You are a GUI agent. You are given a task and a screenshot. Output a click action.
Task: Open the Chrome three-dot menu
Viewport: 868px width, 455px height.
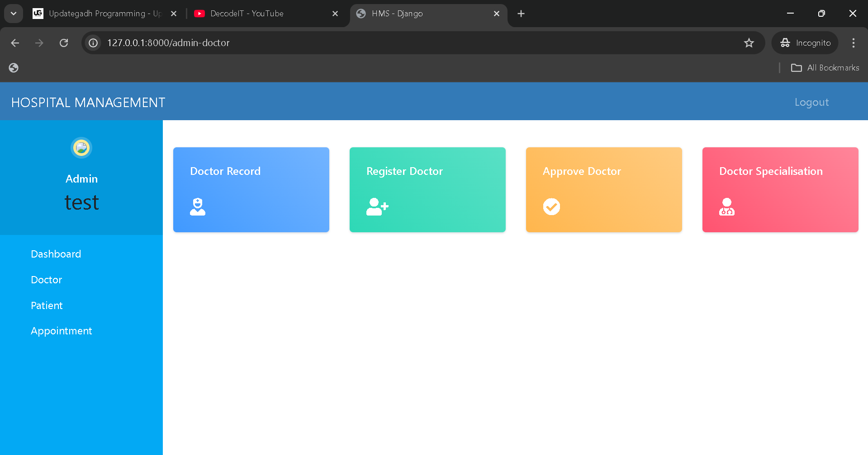pos(853,43)
